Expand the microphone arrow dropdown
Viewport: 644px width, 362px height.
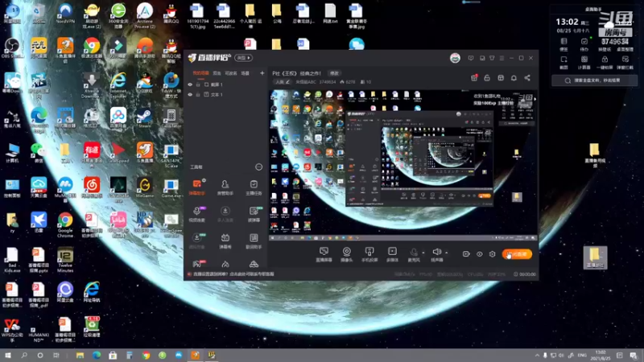423,253
